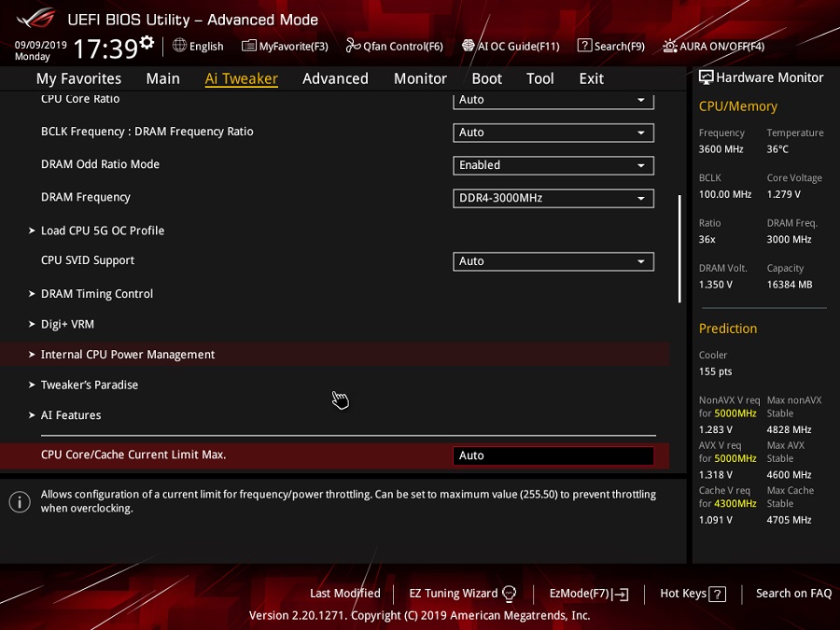Expand AI Features submenu
This screenshot has width=840, height=630.
(71, 415)
